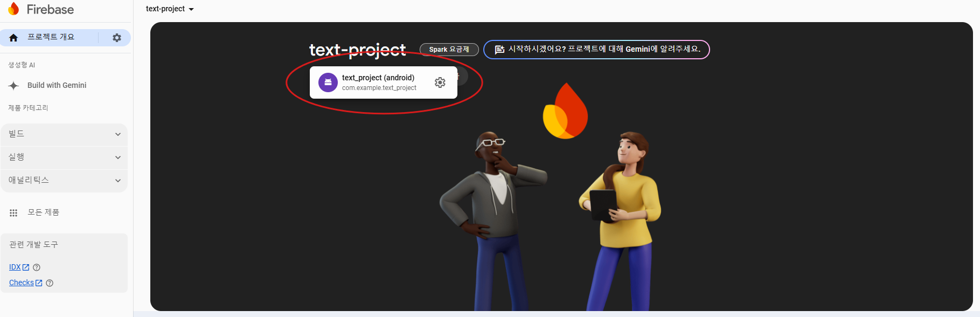This screenshot has width=980, height=317.
Task: Click the Gemini 프로젝트 알려주세요 banner button
Action: 596,50
